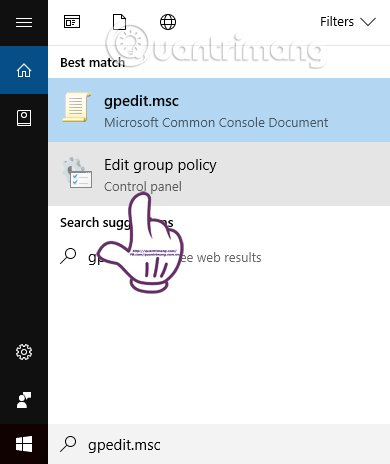Screen dimensions: 390x464
Task: Filter results by Apps icon
Action: click(72, 22)
